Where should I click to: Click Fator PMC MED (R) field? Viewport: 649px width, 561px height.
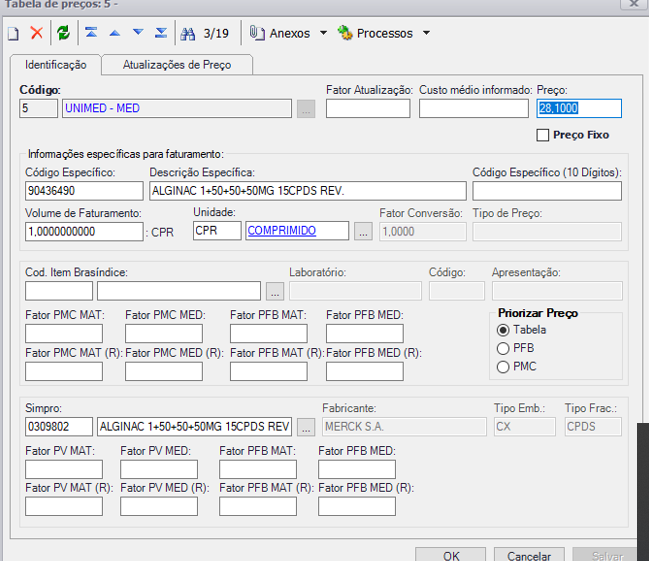click(164, 371)
